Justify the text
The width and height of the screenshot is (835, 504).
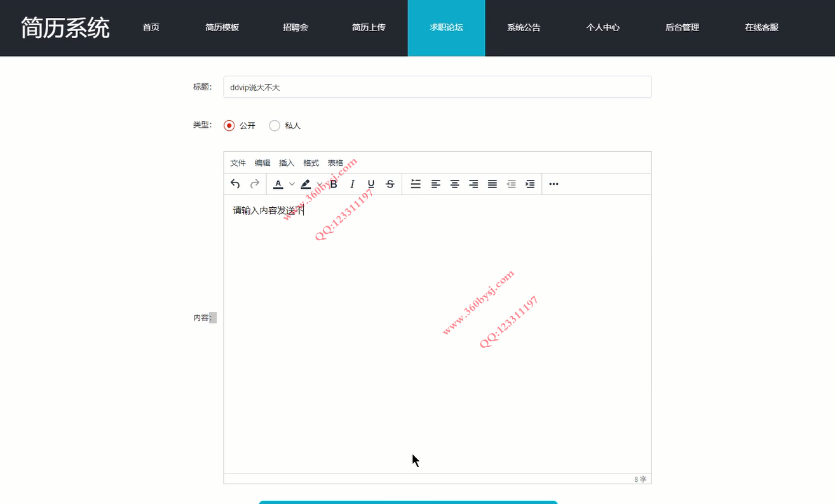(492, 184)
